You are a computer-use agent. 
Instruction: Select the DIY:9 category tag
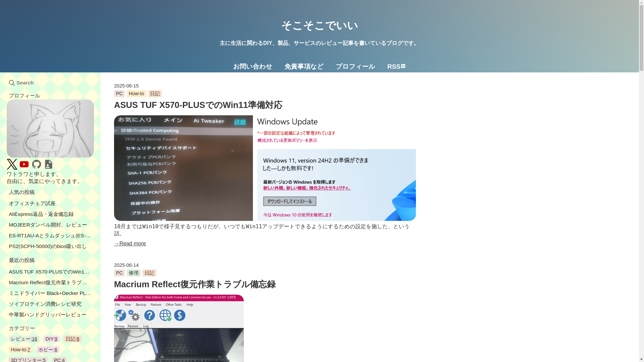51,339
